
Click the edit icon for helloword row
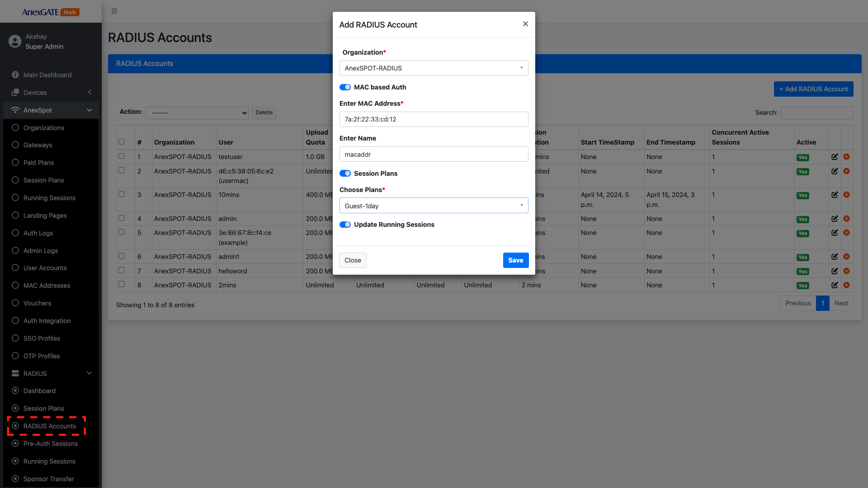[x=835, y=271]
